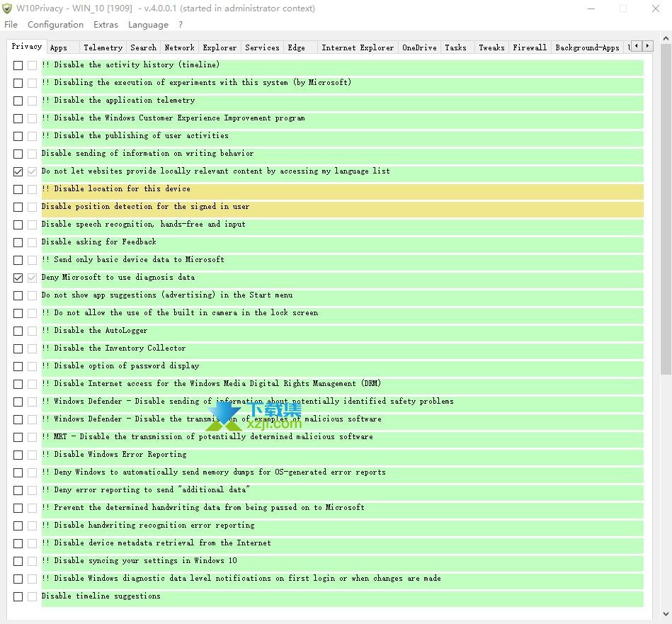
Task: Check 'Disable Windows Error Reporting' checkbox
Action: click(18, 455)
